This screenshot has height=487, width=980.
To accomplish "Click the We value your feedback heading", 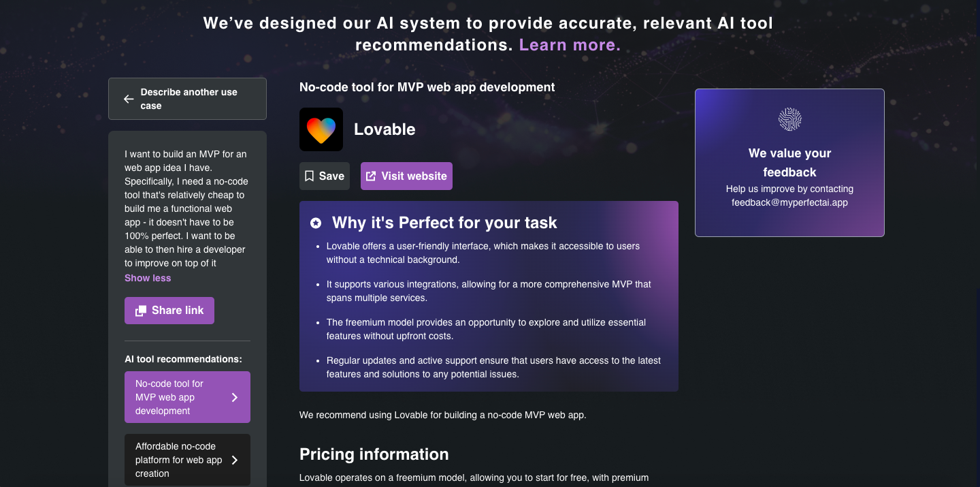I will click(789, 163).
